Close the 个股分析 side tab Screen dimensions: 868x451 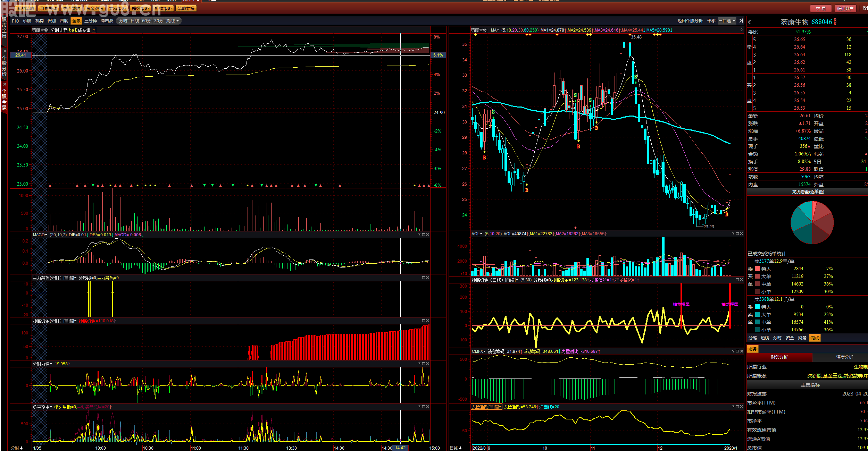5,51
